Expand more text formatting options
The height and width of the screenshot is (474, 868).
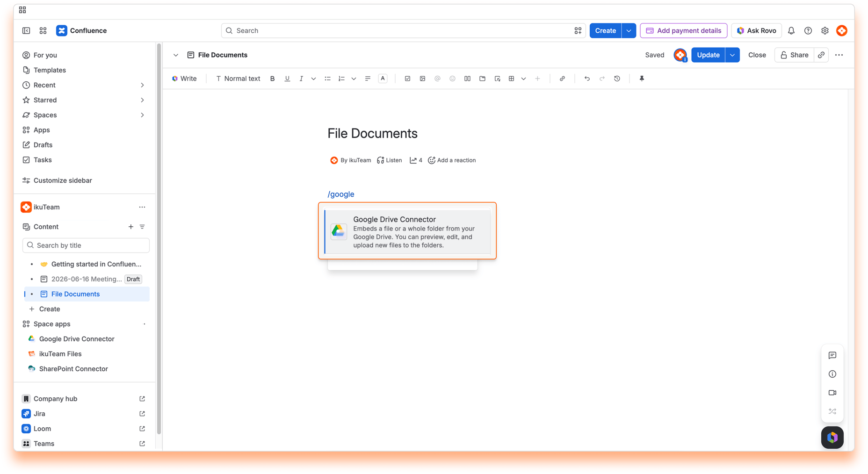pos(313,79)
